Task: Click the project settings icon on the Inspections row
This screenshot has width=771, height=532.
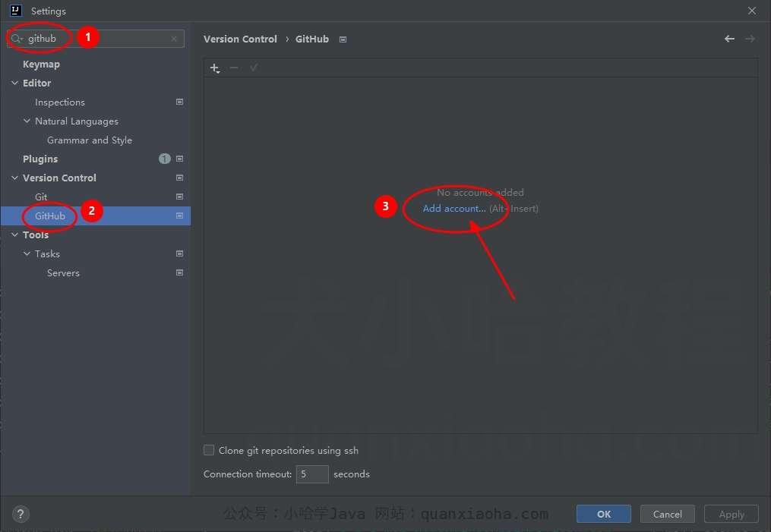Action: point(179,102)
